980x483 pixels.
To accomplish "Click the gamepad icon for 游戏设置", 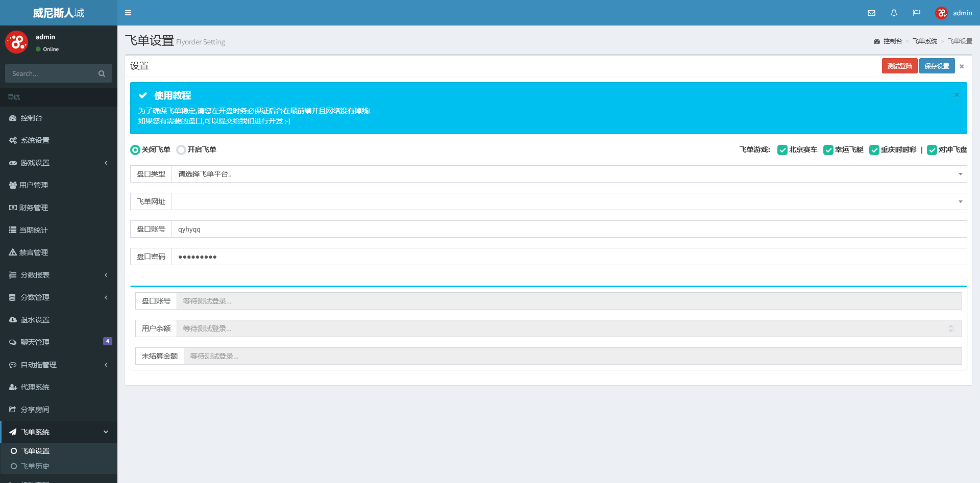I will pyautogui.click(x=13, y=163).
